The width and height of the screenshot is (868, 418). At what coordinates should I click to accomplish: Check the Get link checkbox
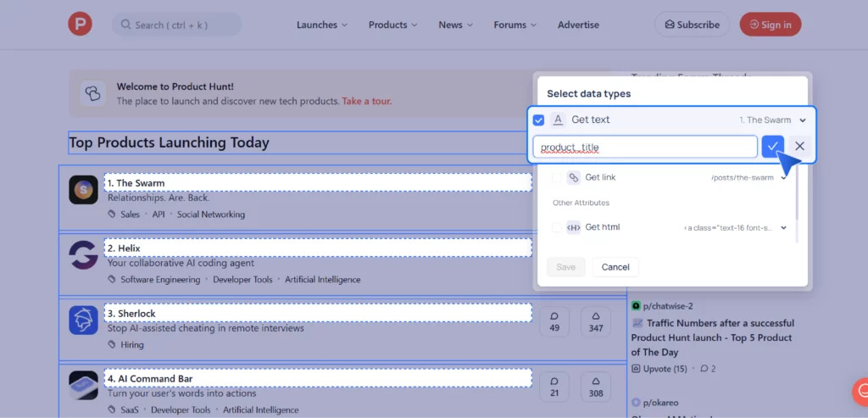coord(556,178)
